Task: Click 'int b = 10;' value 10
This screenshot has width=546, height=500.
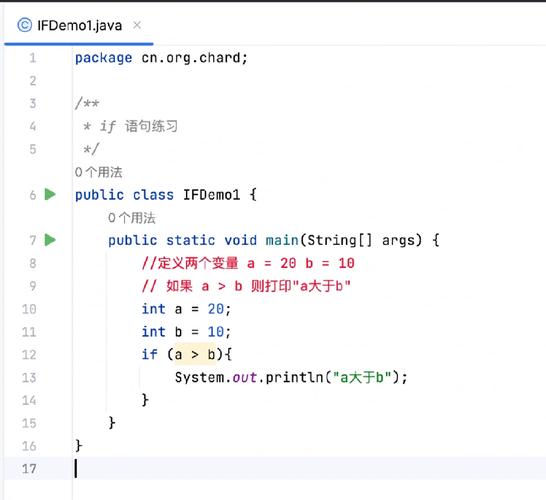Action: pos(216,331)
